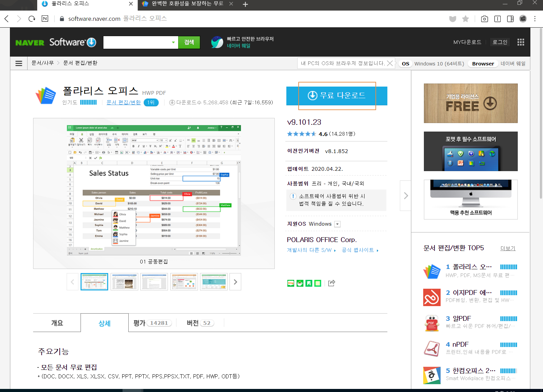Save with the green bookmark share icon
This screenshot has height=392, width=543.
pyautogui.click(x=309, y=283)
